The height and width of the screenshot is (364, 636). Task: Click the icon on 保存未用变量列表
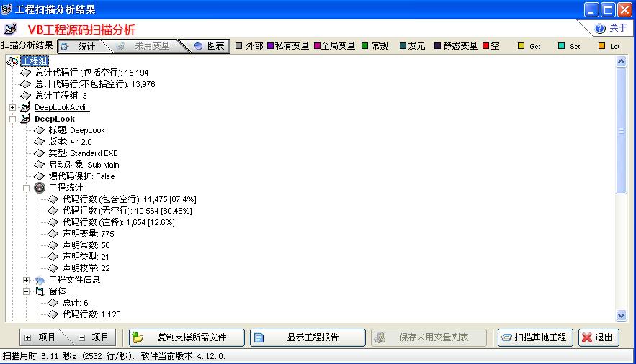pyautogui.click(x=380, y=337)
